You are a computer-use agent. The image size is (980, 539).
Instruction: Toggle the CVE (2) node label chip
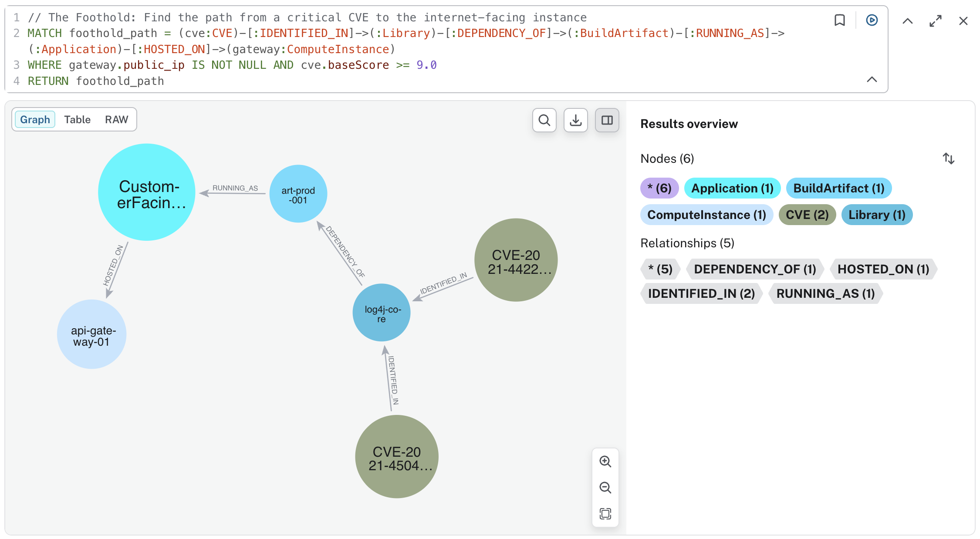pos(807,215)
